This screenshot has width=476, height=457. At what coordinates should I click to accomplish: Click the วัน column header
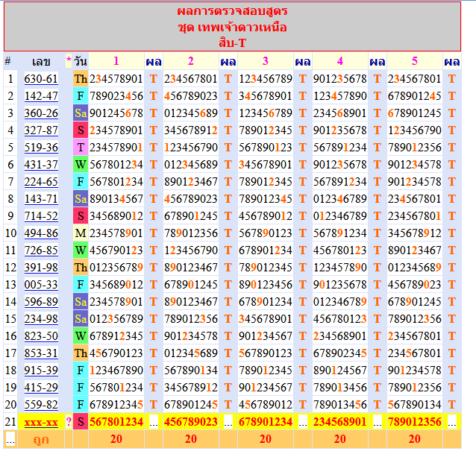81,61
